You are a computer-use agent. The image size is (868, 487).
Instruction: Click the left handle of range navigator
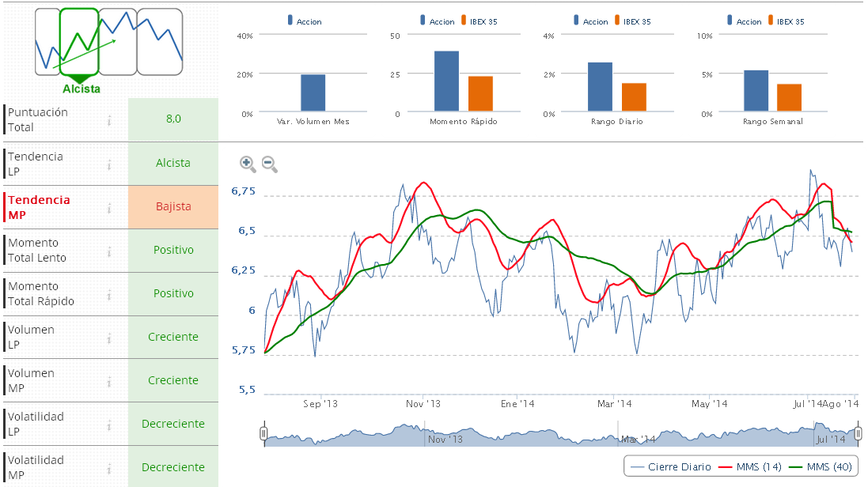pyautogui.click(x=263, y=433)
